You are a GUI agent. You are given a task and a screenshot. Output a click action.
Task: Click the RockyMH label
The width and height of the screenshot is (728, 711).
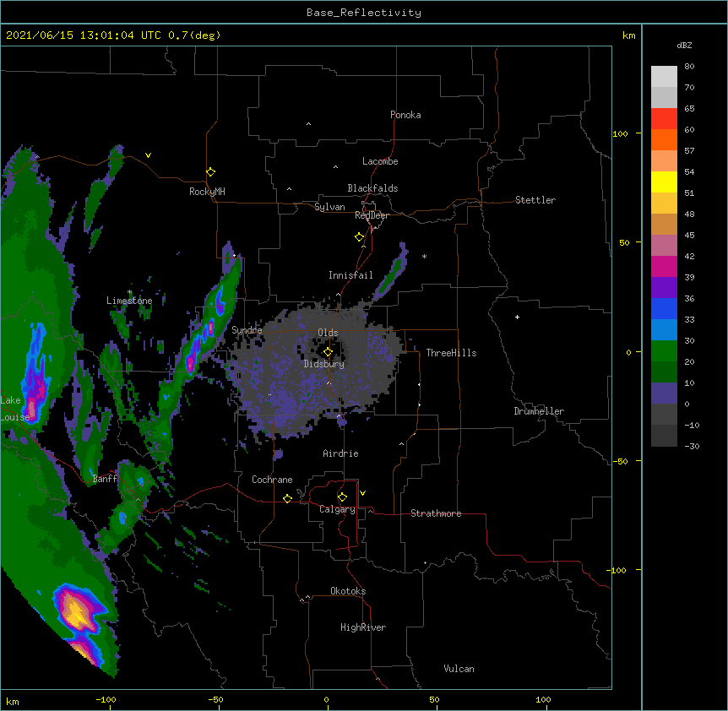(207, 192)
